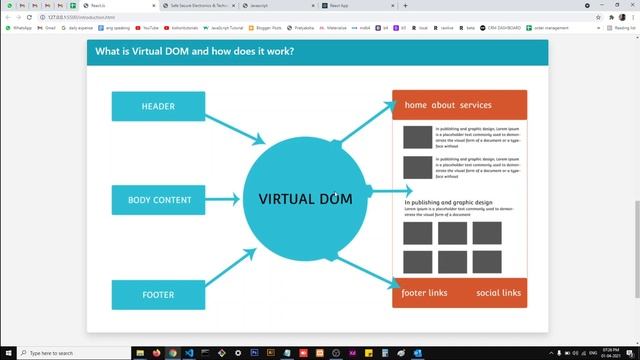Open the CRM DASHBOARD bookmark
This screenshot has width=640, height=360.
click(x=500, y=28)
